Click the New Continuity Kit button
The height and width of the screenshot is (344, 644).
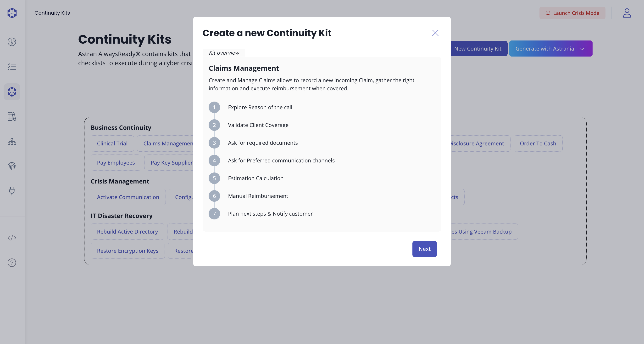477,49
